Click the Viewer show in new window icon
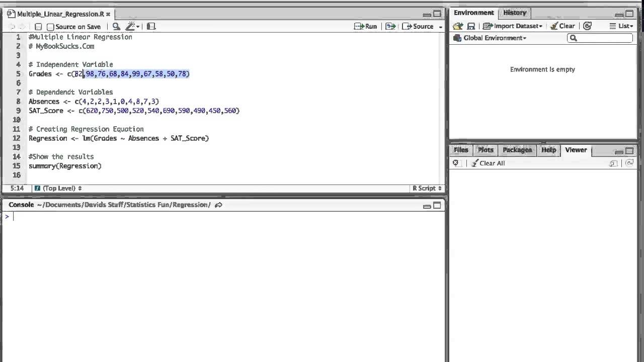 coord(613,163)
